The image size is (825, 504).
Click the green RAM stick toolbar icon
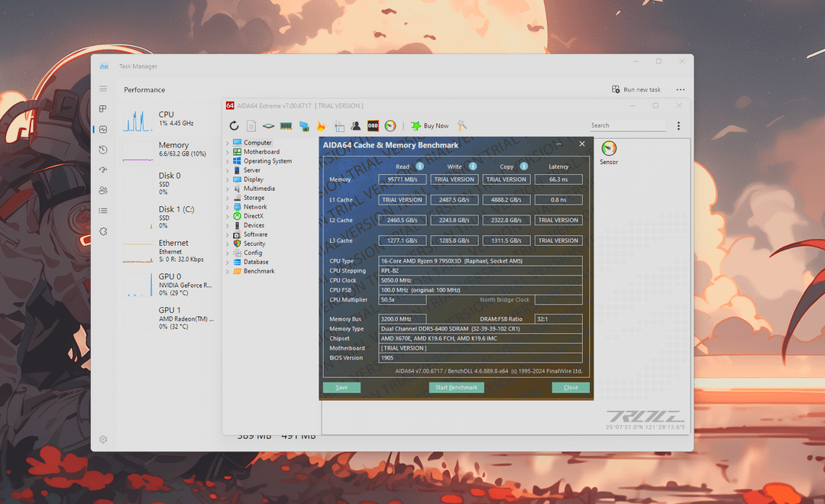(x=286, y=126)
